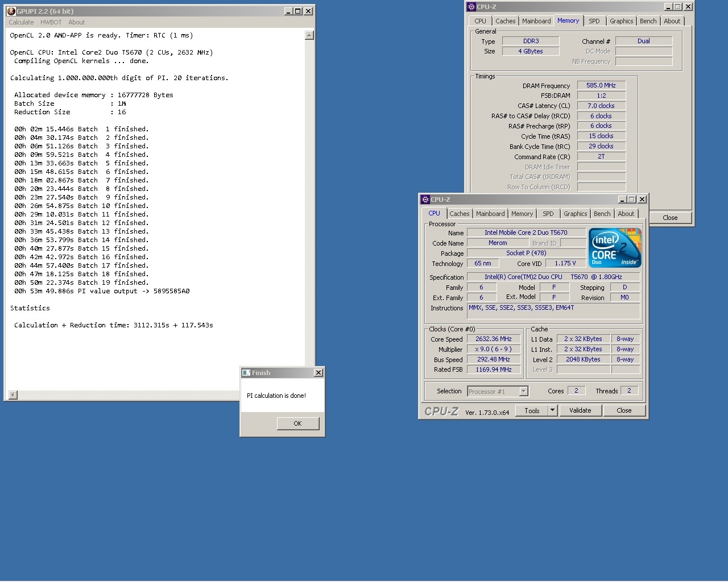
Task: Open Memory tab in front CPU-Z window
Action: tap(522, 214)
